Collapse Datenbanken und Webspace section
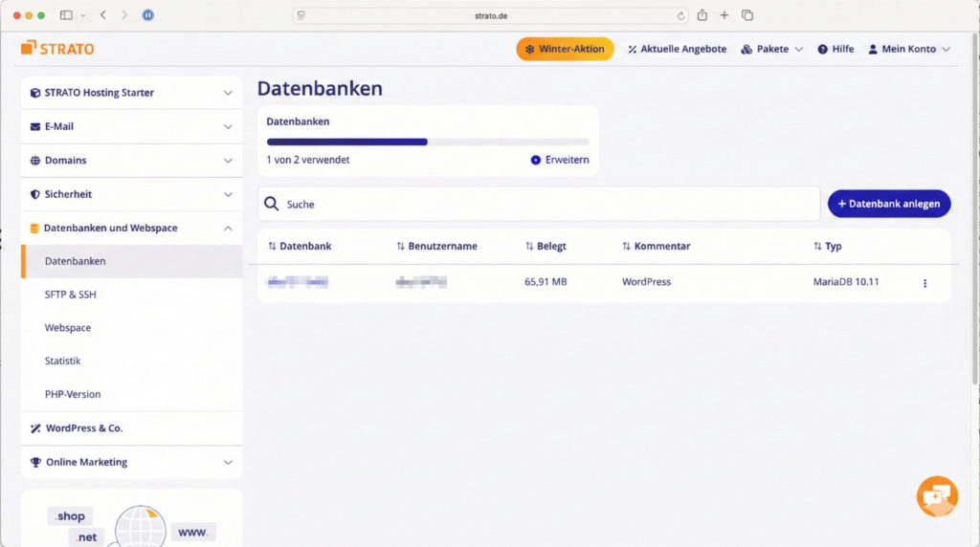The height and width of the screenshot is (547, 980). (x=228, y=228)
